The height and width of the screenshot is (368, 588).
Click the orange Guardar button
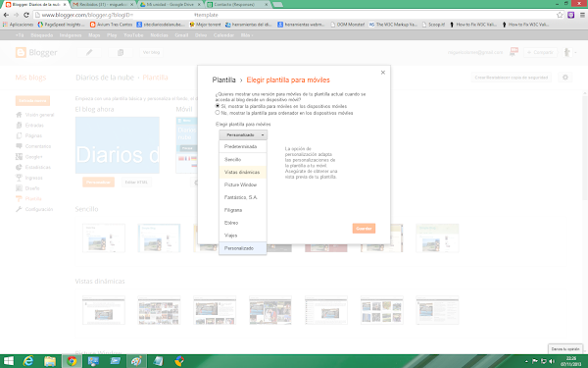pyautogui.click(x=364, y=229)
